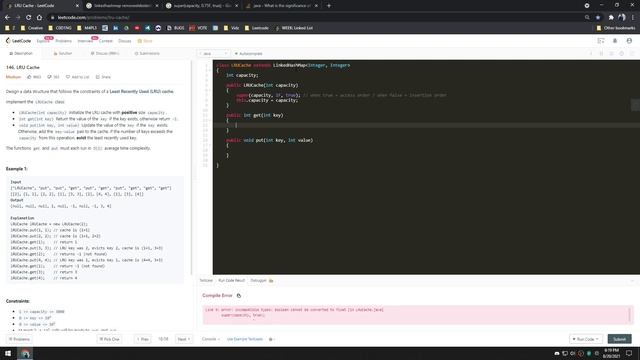Open the browser Extensions puzzle icon
This screenshot has width=640, height=360.
(x=611, y=18)
